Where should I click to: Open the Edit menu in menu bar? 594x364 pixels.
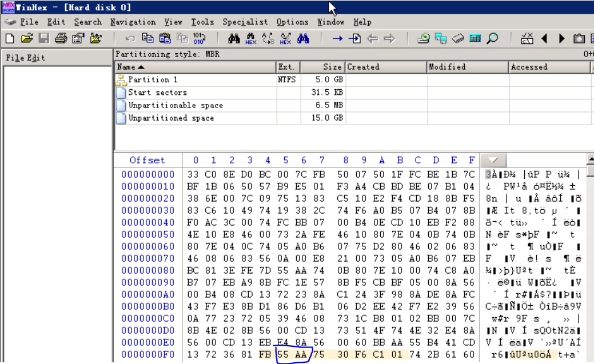(x=56, y=22)
